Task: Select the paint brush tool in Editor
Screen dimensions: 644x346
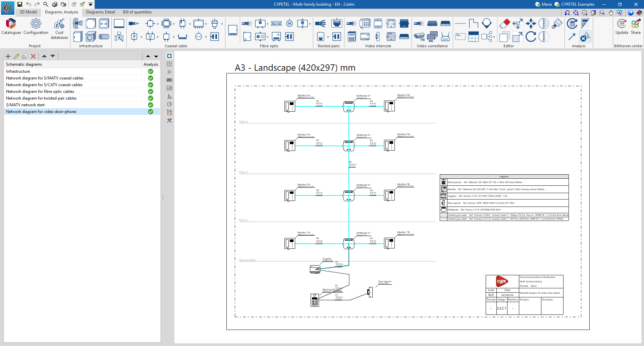Action: click(x=557, y=24)
